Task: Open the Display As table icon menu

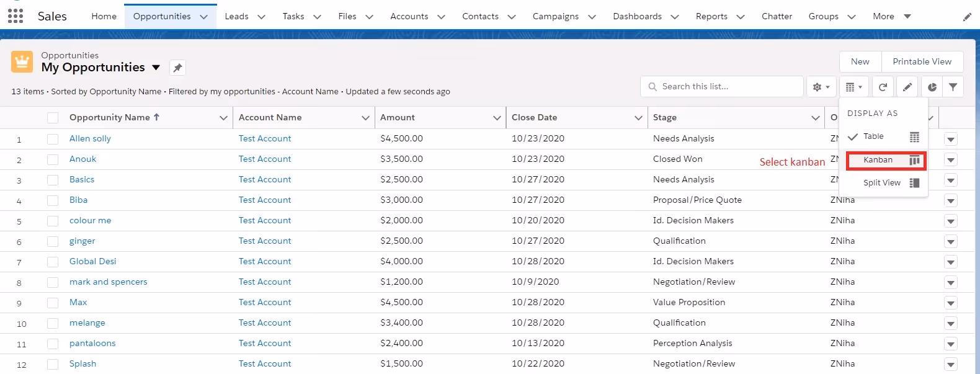Action: click(854, 87)
